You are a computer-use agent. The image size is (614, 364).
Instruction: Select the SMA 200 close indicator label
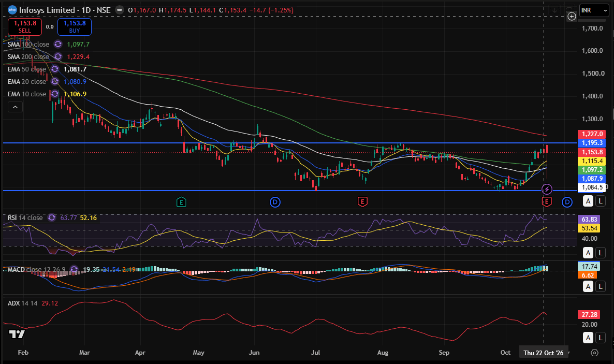coord(28,57)
